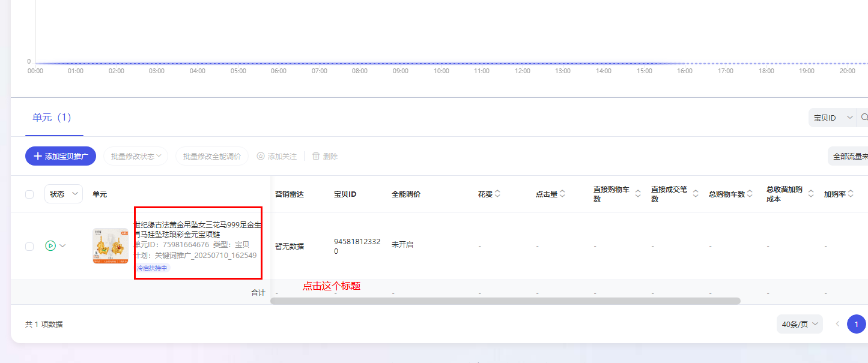Sort by 总购物车数 column arrows
Image resolution: width=868 pixels, height=363 pixels.
750,194
